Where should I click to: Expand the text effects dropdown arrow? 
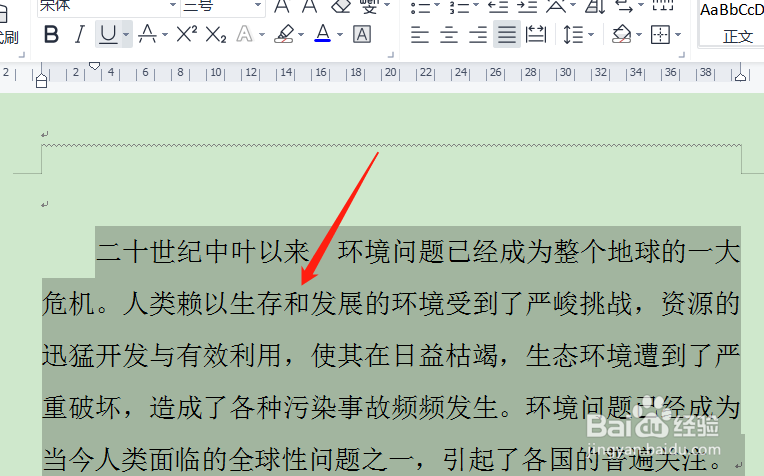[262, 35]
